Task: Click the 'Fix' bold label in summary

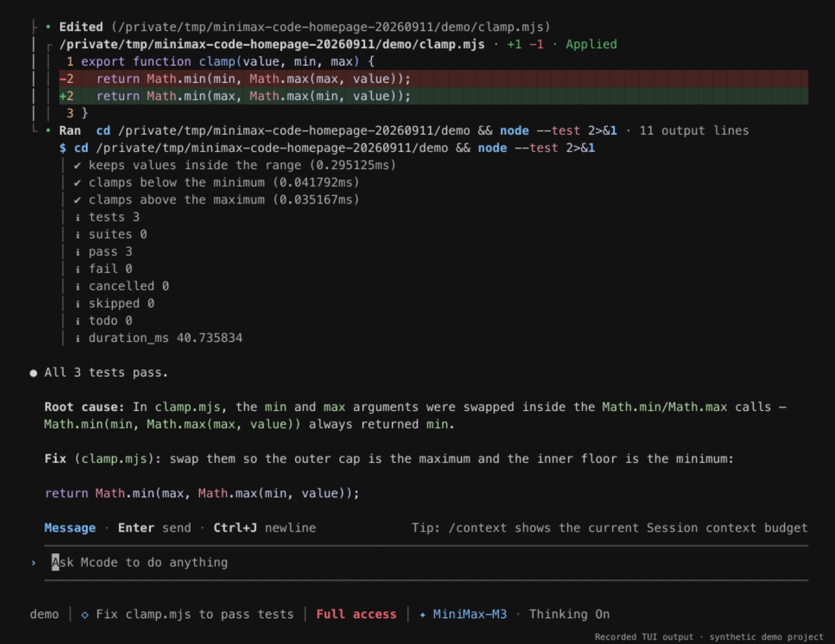Action: coord(55,458)
